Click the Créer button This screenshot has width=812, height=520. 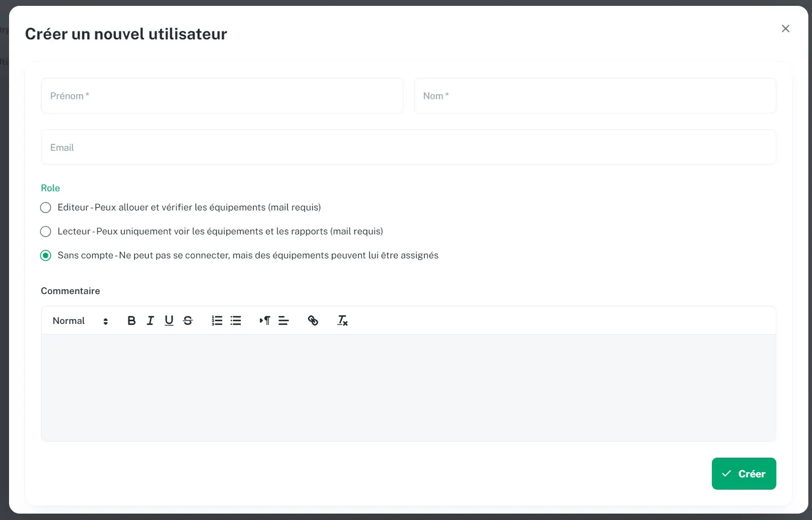pos(744,474)
